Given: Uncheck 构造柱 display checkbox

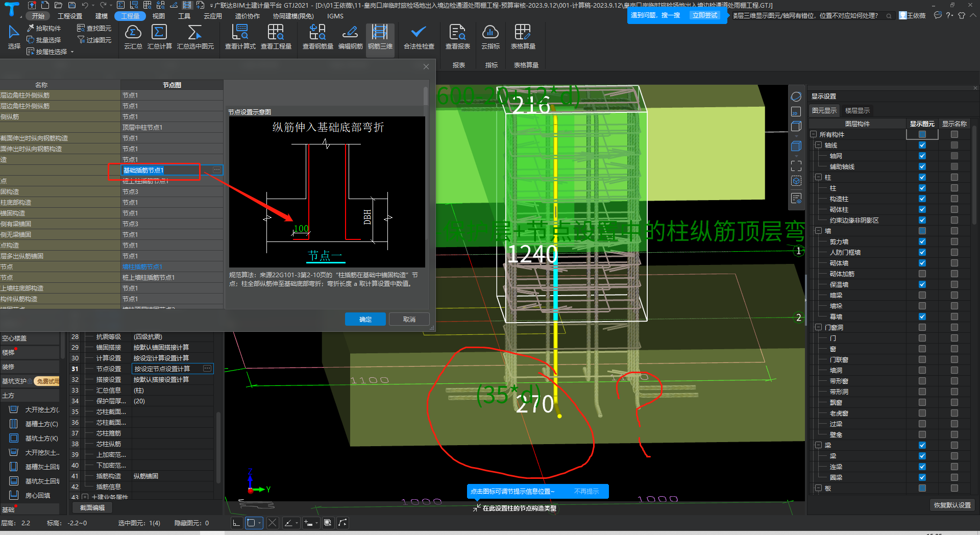Looking at the screenshot, I should (922, 199).
